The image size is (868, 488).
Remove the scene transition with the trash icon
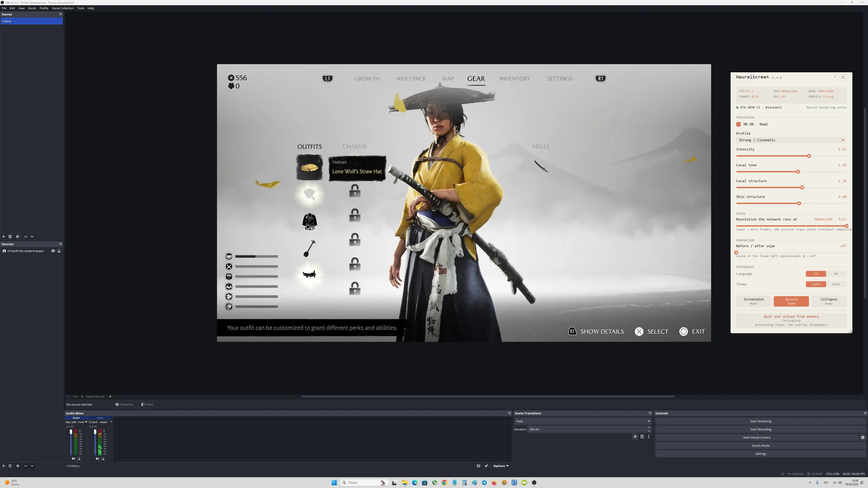tap(642, 436)
